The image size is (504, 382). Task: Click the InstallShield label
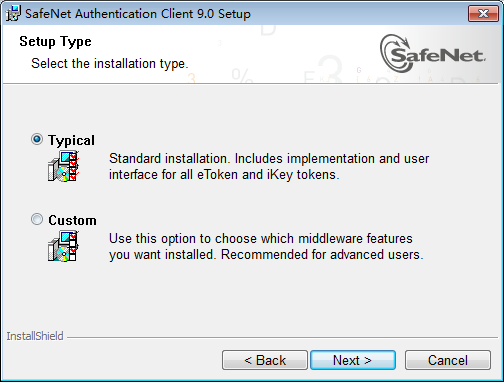(x=35, y=336)
